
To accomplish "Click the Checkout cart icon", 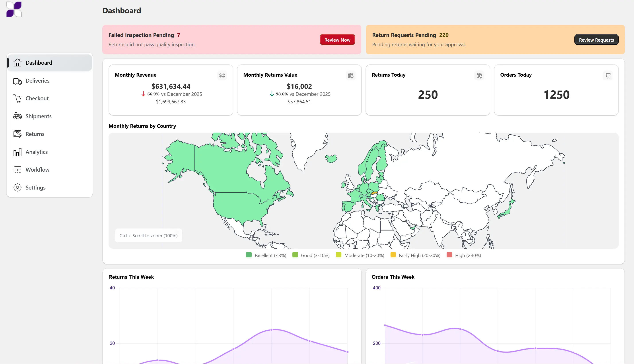I will pos(17,98).
